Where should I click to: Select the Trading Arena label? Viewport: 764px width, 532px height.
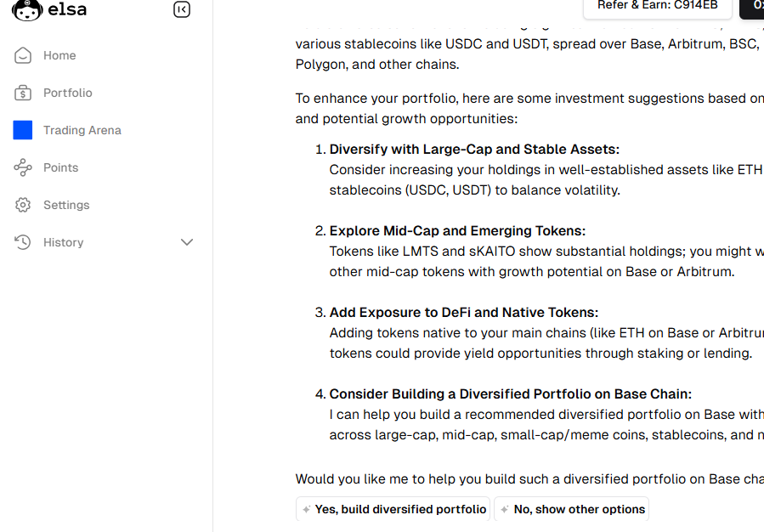[82, 130]
